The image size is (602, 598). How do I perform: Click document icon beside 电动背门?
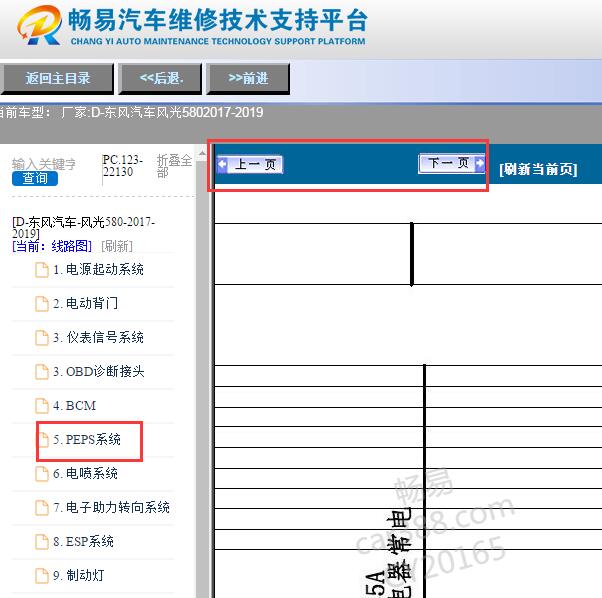pos(42,304)
